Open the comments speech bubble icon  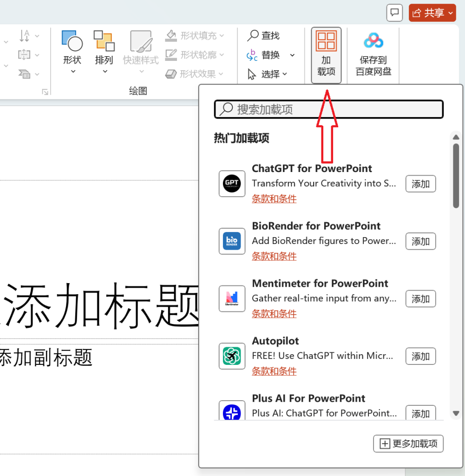pos(394,13)
